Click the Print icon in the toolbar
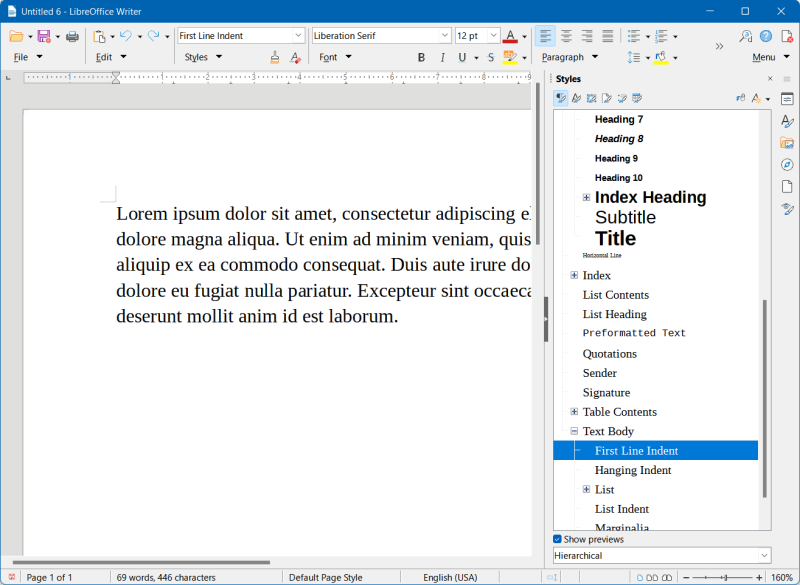Image resolution: width=800 pixels, height=585 pixels. pyautogui.click(x=72, y=35)
